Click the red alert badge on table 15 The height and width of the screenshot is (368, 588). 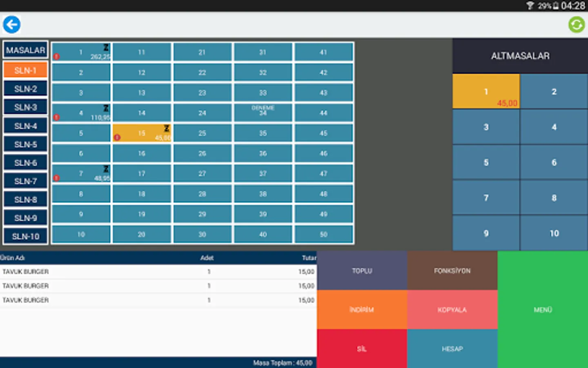pos(117,137)
